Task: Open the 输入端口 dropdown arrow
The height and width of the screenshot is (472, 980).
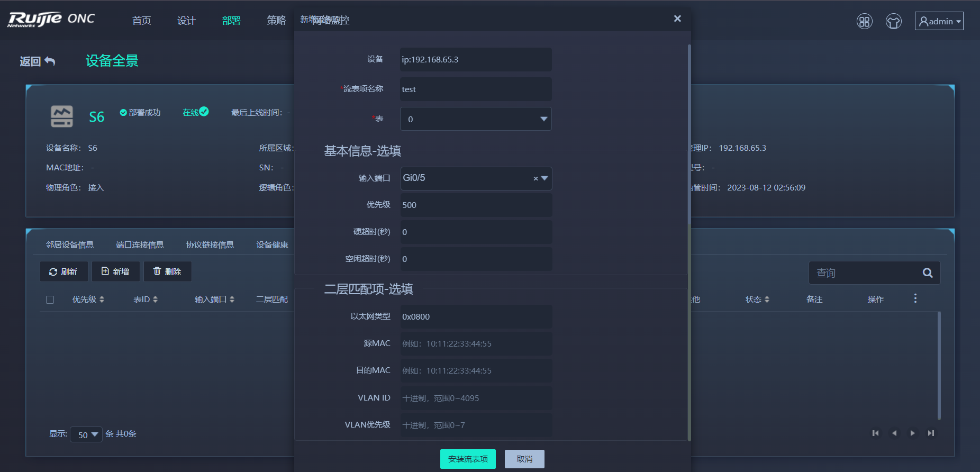Action: point(545,178)
